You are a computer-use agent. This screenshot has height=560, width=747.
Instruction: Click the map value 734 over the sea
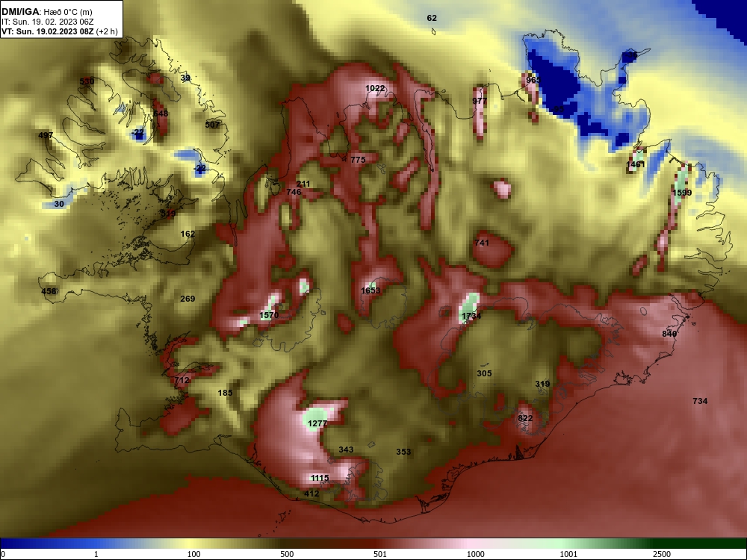click(700, 402)
